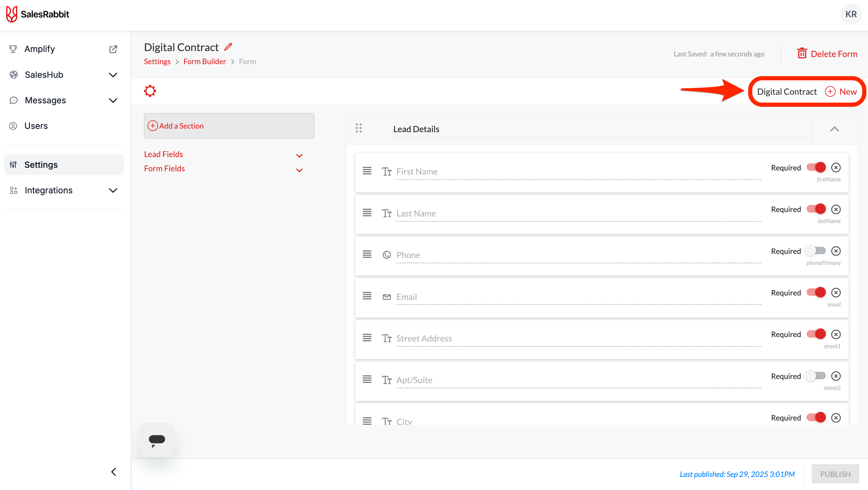Screen dimensions: 868x490
Task: Open the chat support bubble icon
Action: (x=157, y=440)
